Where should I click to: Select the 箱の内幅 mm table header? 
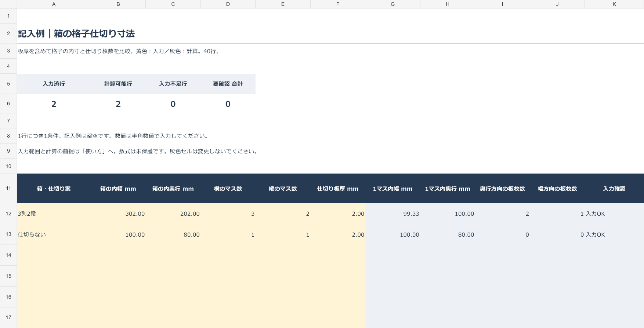point(118,189)
